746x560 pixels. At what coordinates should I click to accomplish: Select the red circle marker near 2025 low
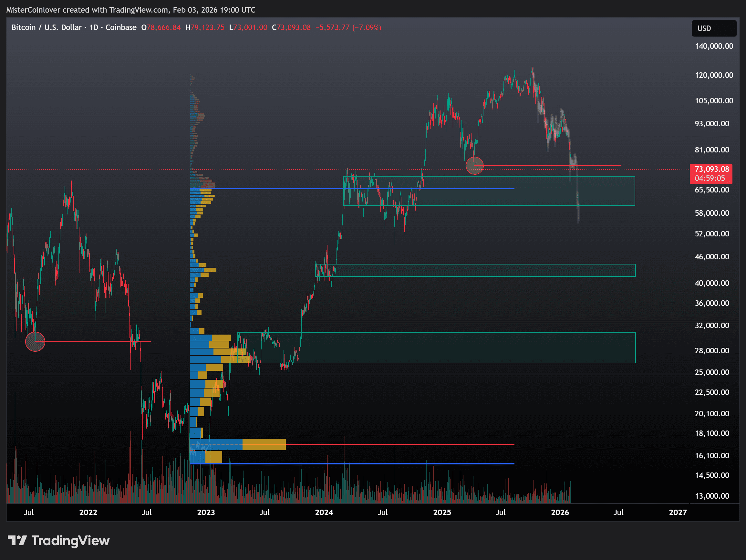(474, 166)
